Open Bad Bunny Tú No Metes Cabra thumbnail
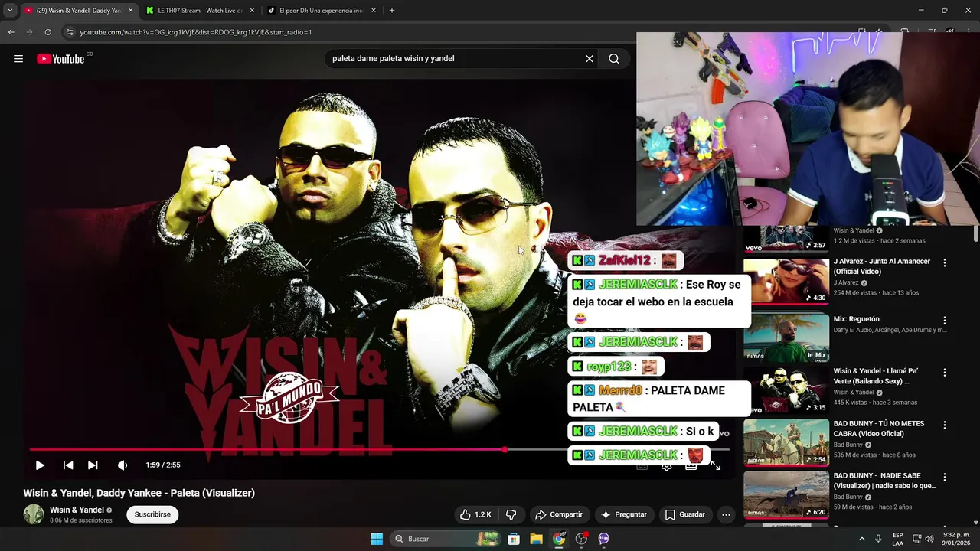This screenshot has width=980, height=551. coord(786,442)
